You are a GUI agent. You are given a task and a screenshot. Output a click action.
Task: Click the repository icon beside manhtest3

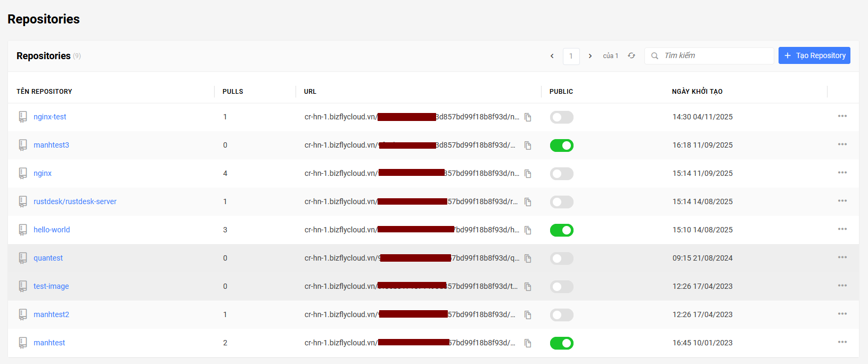[x=23, y=145]
